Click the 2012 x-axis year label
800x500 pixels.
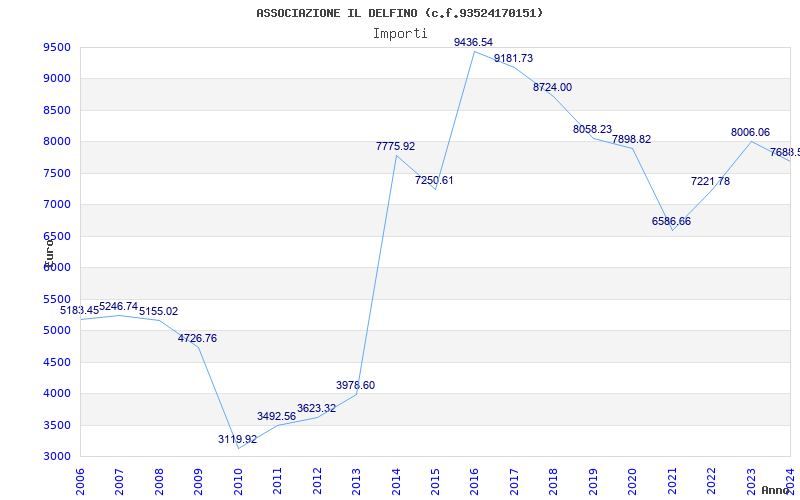coord(317,482)
